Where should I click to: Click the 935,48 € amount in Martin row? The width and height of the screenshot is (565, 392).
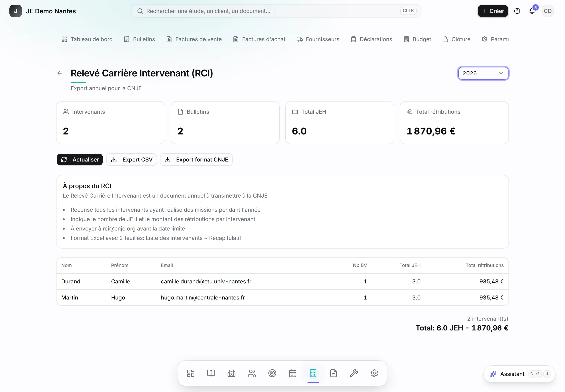coord(491,298)
